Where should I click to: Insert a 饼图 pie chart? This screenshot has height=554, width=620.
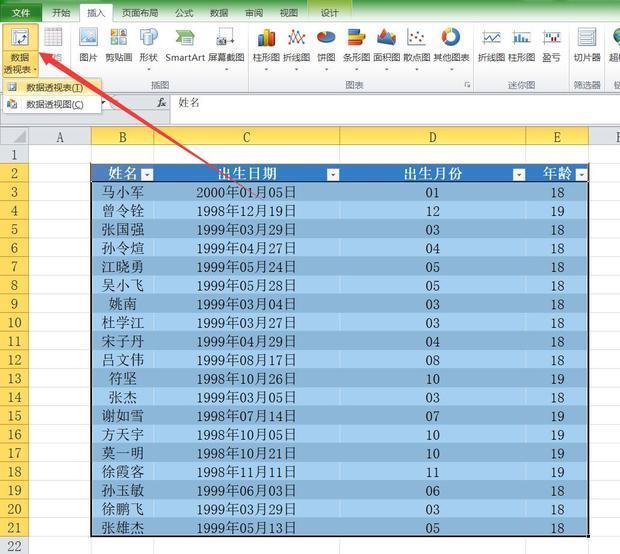pos(326,44)
